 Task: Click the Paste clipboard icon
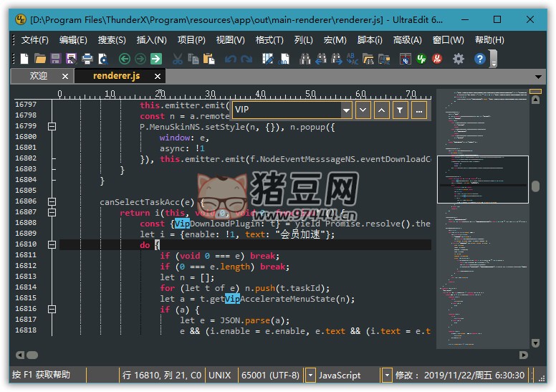(209, 59)
